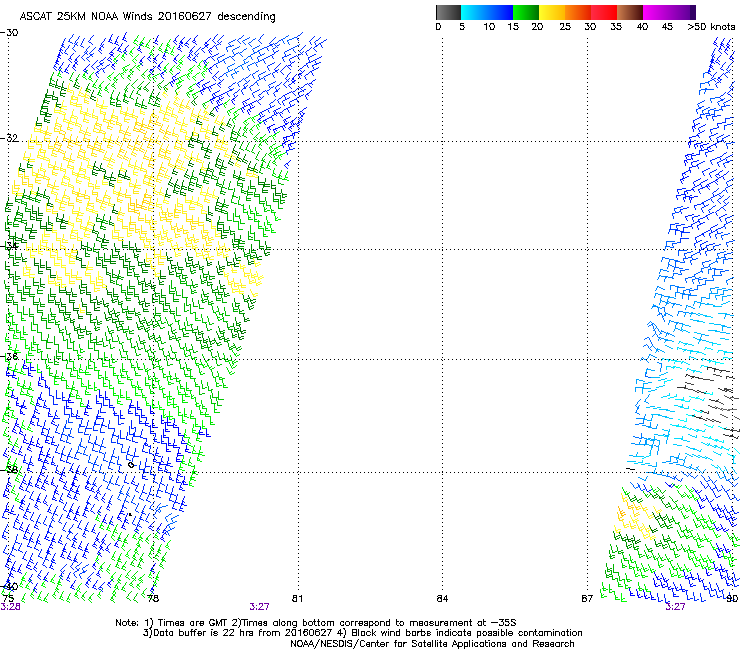Click the legend scale label '0'
The height and width of the screenshot is (650, 740).
coord(438,27)
